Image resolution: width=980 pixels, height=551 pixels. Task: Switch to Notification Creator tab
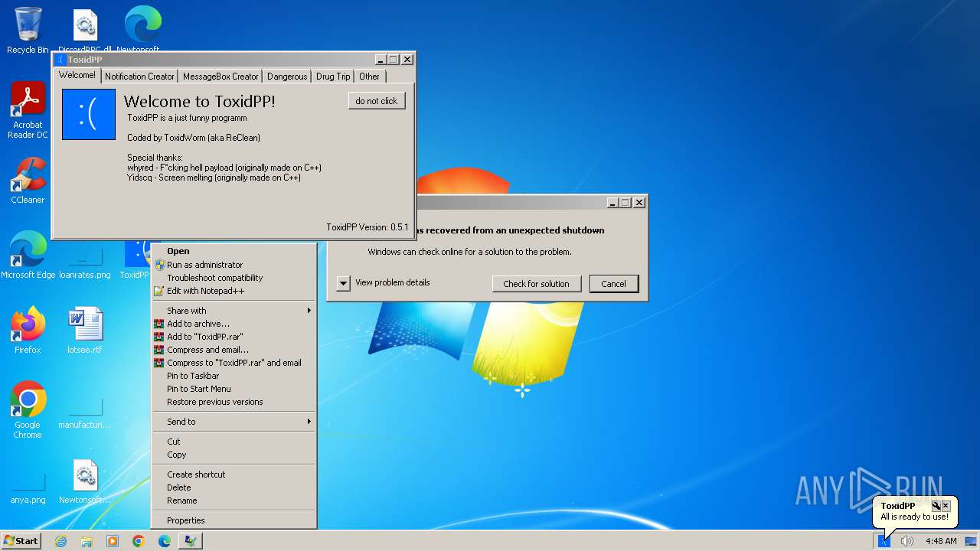tap(139, 77)
